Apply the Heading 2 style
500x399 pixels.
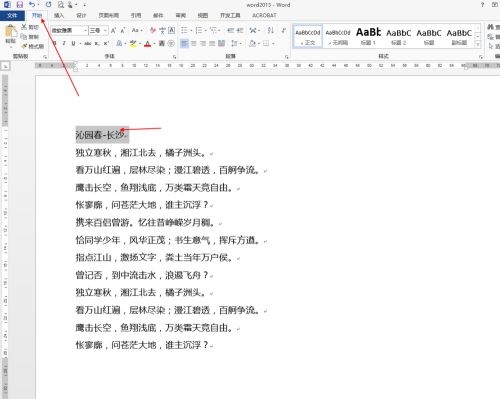(x=398, y=36)
